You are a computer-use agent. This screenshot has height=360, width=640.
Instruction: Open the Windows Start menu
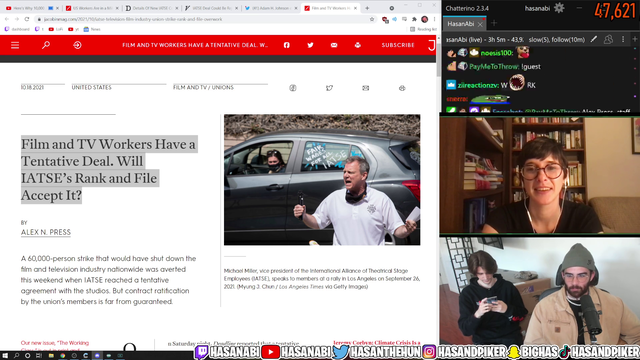tap(5, 356)
